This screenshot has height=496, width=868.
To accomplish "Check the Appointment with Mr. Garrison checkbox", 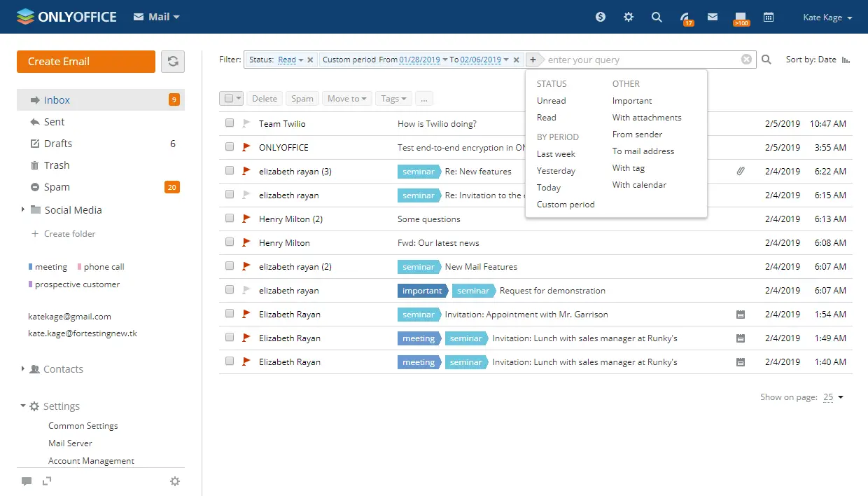I will tap(229, 314).
